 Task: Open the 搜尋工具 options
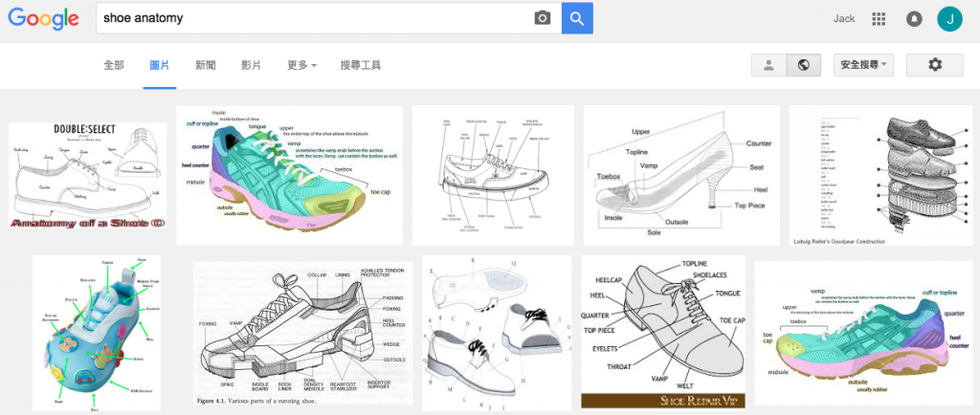[361, 65]
